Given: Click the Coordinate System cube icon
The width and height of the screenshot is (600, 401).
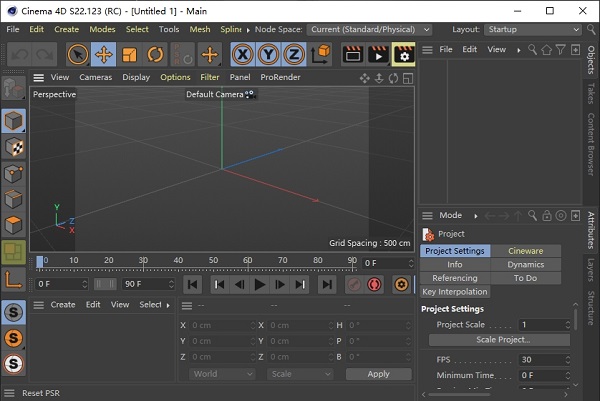Looking at the screenshot, I should (x=321, y=54).
